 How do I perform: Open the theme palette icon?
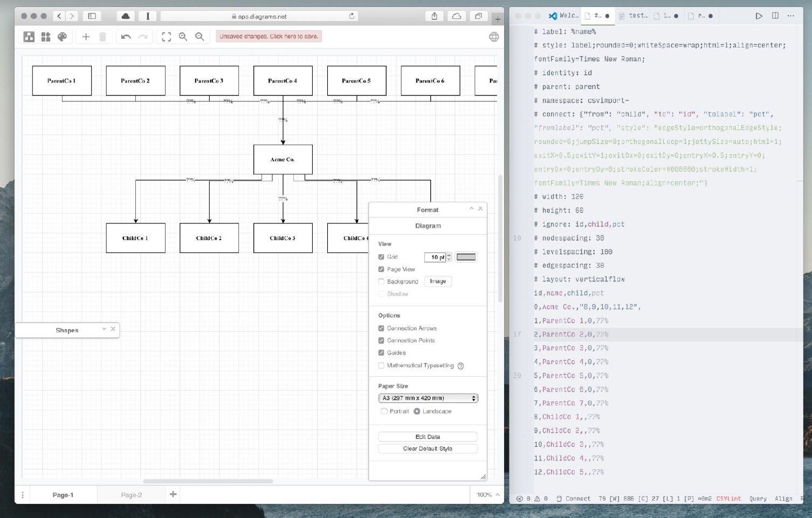coord(63,37)
